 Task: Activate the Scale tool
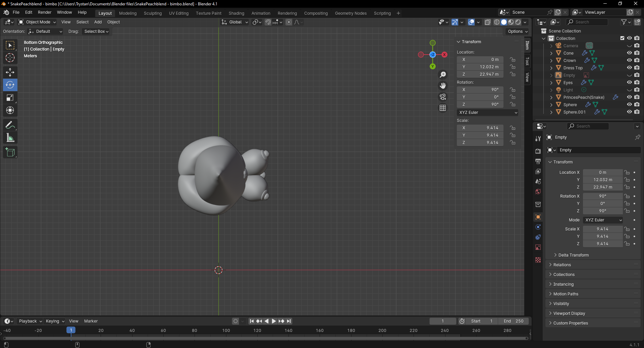point(10,97)
